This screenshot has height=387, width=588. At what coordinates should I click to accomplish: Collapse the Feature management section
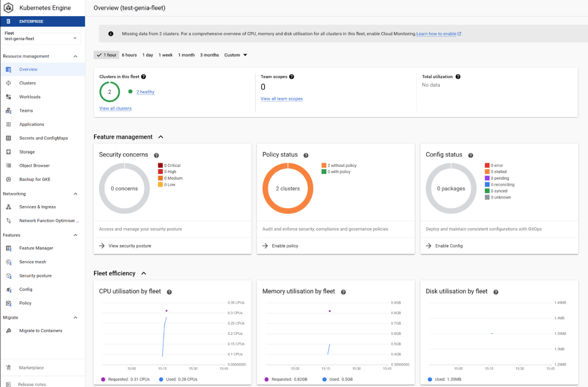(161, 137)
